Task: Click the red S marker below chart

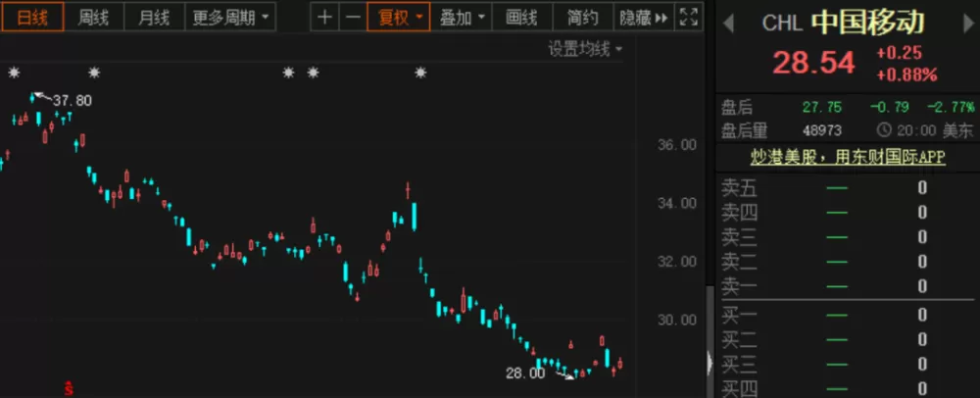Action: click(x=69, y=389)
